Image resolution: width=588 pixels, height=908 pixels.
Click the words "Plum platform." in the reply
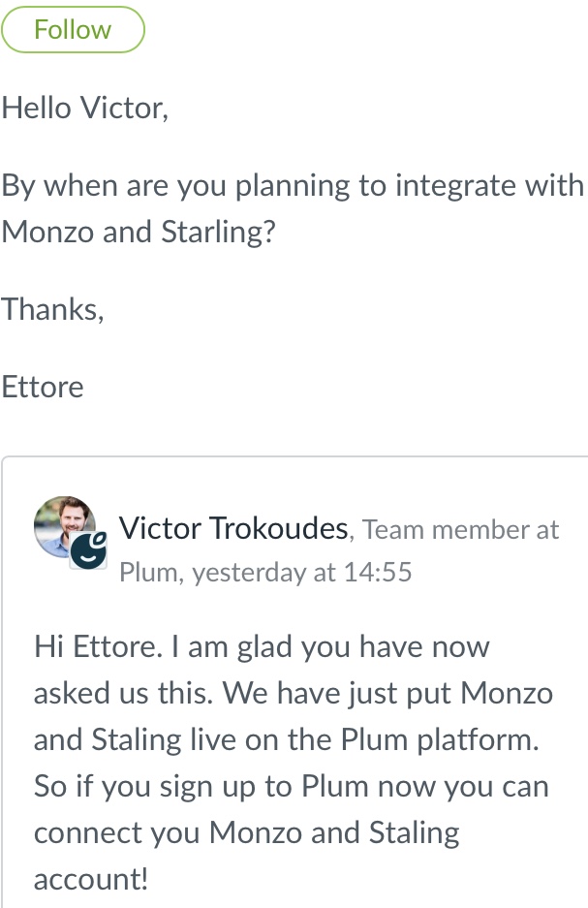(x=440, y=739)
